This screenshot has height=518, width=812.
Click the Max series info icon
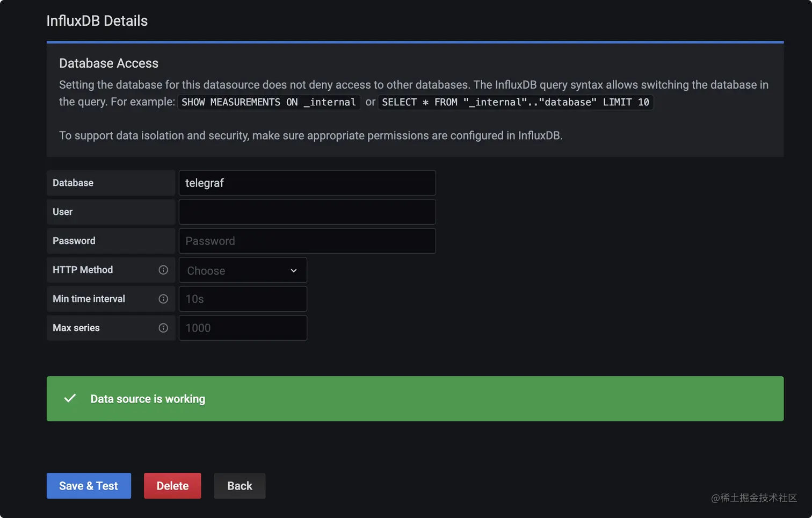[x=163, y=328]
